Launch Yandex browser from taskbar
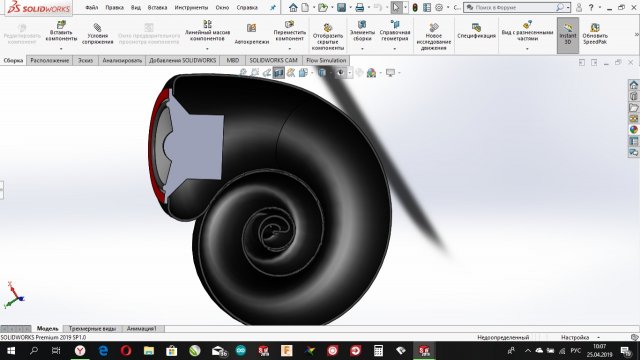Screen dimensions: 640x360 (80, 351)
